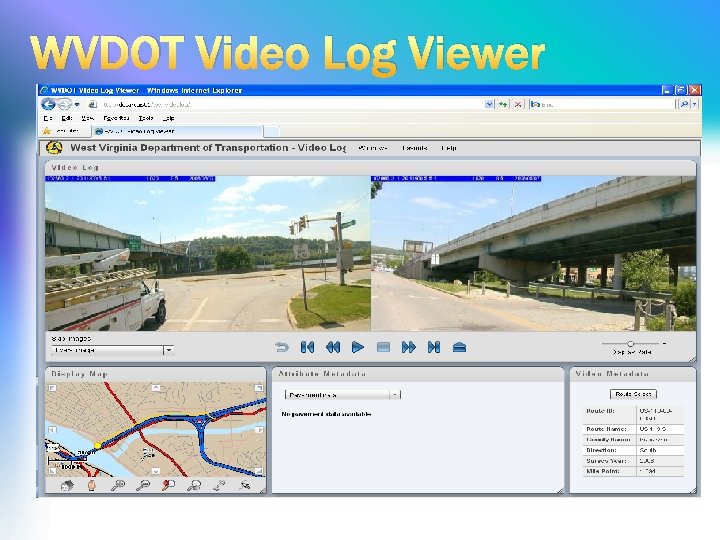Viewport: 720px width, 540px height.
Task: Select the map zoom out tool
Action: [x=143, y=485]
